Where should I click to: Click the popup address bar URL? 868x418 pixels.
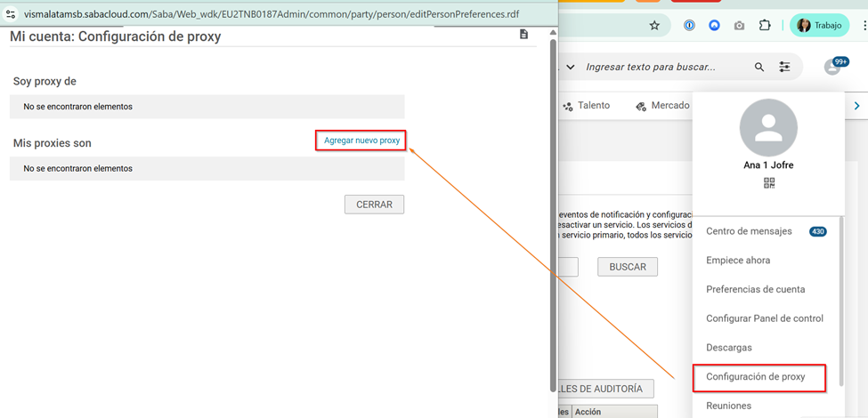[x=272, y=14]
